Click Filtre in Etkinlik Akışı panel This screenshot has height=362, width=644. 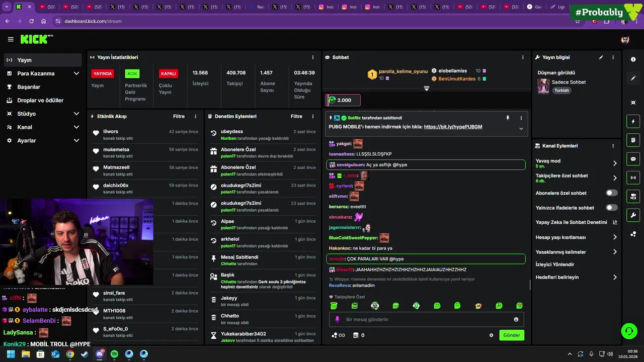[179, 116]
